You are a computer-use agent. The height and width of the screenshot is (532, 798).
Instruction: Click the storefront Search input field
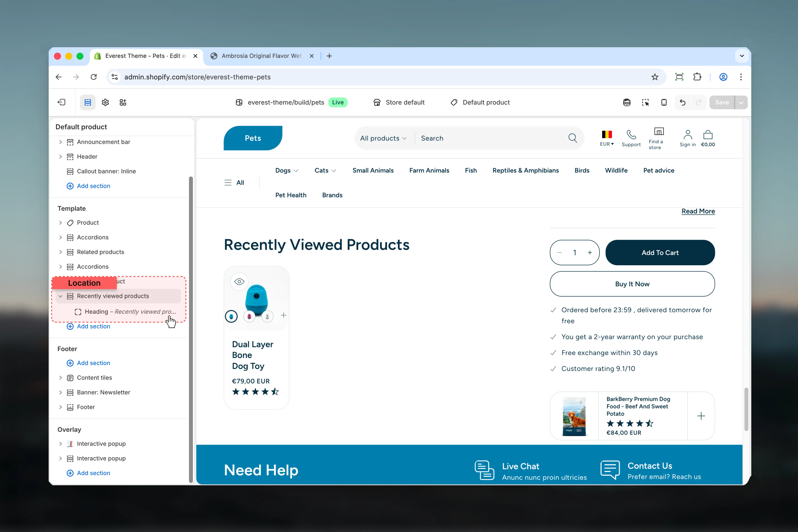[490, 138]
